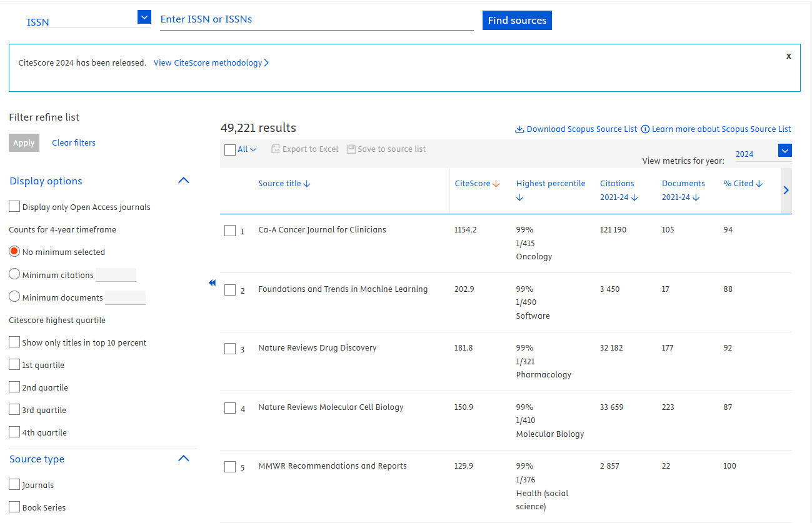This screenshot has height=523, width=812.
Task: Open Ca-A Cancer Journal for Clinicians
Action: pyautogui.click(x=321, y=229)
